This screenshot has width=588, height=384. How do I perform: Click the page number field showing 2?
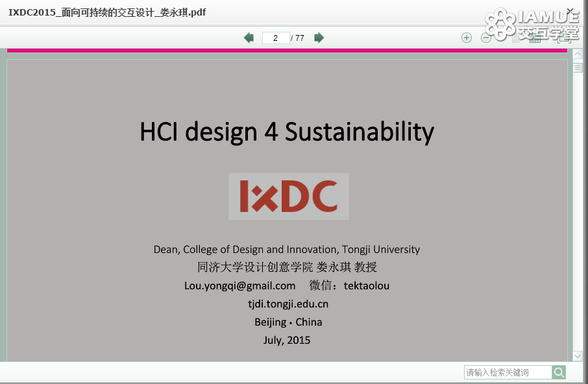coord(276,38)
